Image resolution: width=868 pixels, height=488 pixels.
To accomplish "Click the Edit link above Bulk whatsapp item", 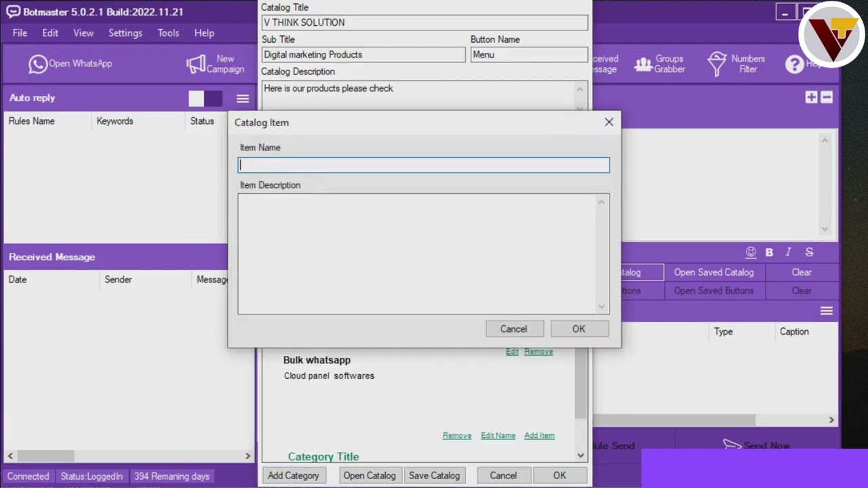I will 512,352.
